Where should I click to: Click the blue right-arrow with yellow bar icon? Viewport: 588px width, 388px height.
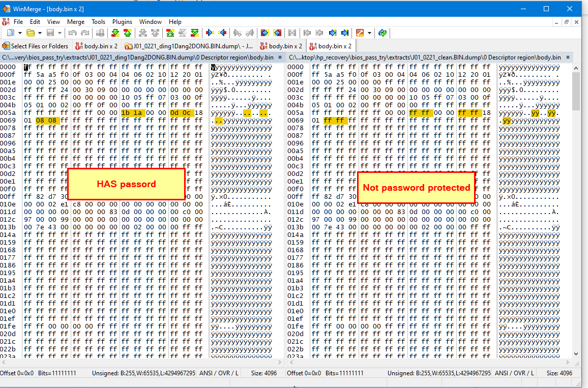pyautogui.click(x=333, y=33)
